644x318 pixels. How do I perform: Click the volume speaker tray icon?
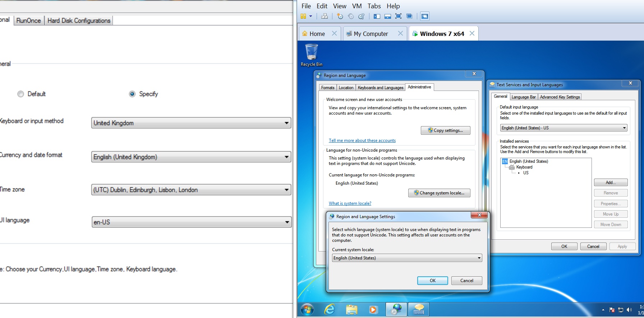pyautogui.click(x=629, y=310)
